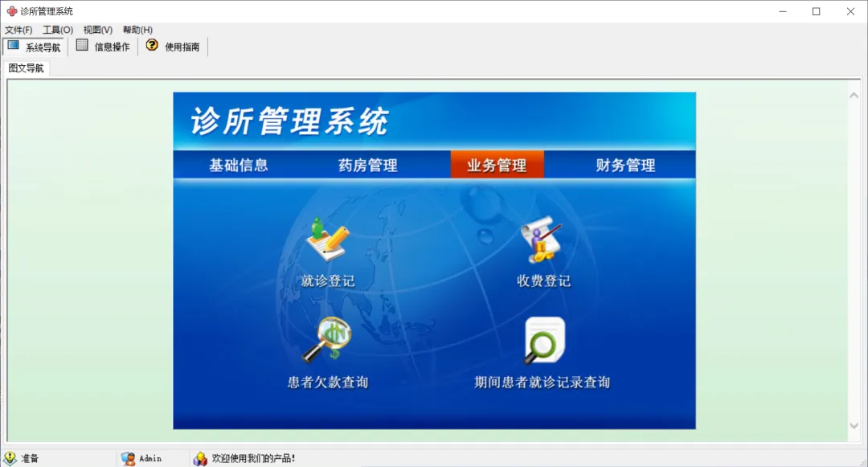Click the 系统导航 toolbar label
This screenshot has height=467, width=868.
coord(43,47)
